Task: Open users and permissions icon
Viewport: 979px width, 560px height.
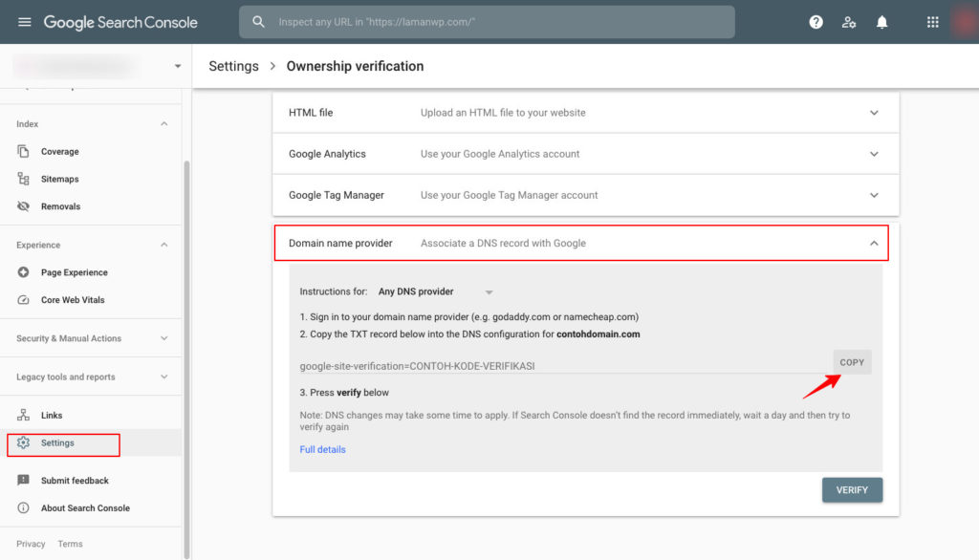Action: tap(849, 23)
